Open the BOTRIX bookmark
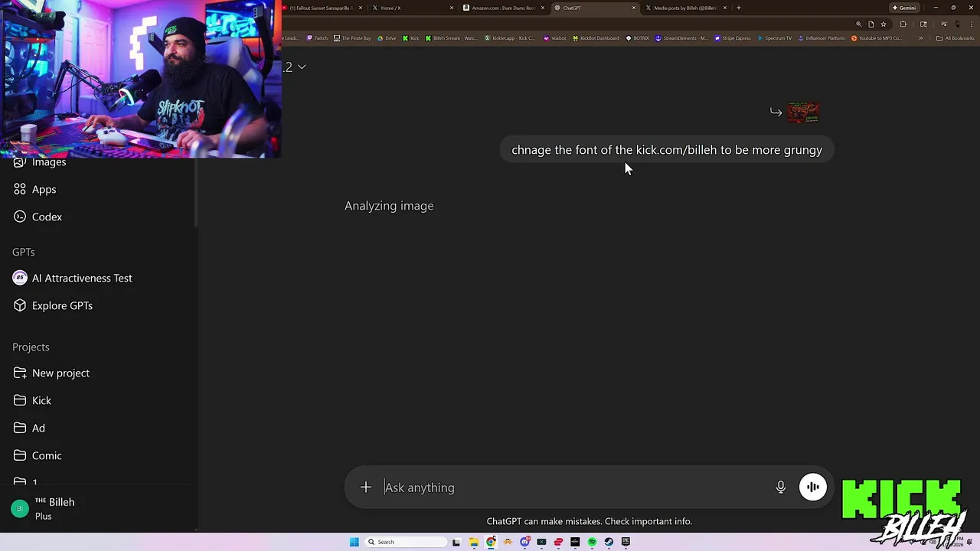980x551 pixels. [x=637, y=38]
